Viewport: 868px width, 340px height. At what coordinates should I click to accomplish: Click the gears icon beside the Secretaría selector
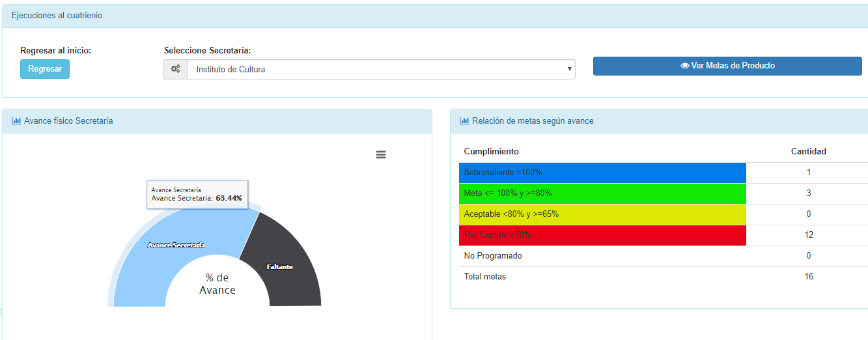pyautogui.click(x=175, y=69)
